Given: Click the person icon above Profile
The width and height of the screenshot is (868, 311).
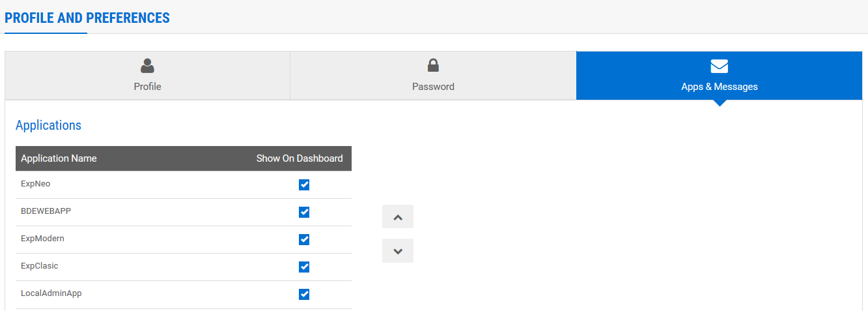Looking at the screenshot, I should (147, 65).
